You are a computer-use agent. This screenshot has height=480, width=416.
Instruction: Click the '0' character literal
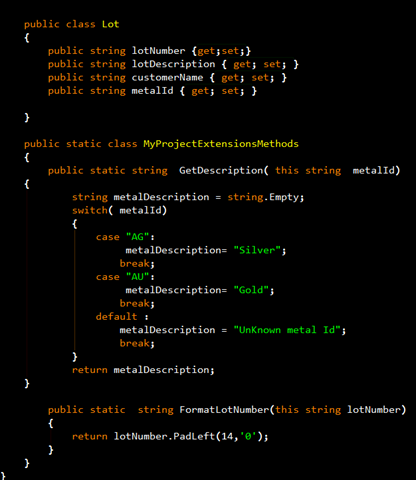(248, 436)
